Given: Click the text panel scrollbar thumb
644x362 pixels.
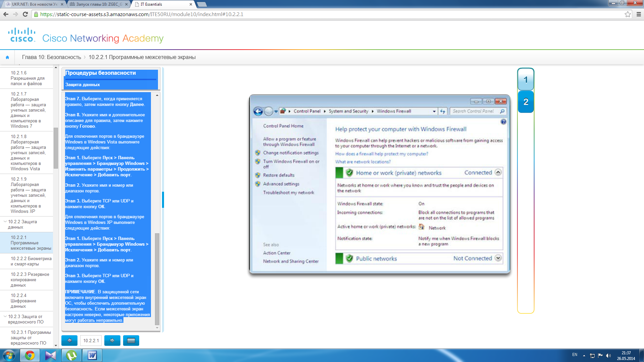Looking at the screenshot, I should pyautogui.click(x=157, y=279).
